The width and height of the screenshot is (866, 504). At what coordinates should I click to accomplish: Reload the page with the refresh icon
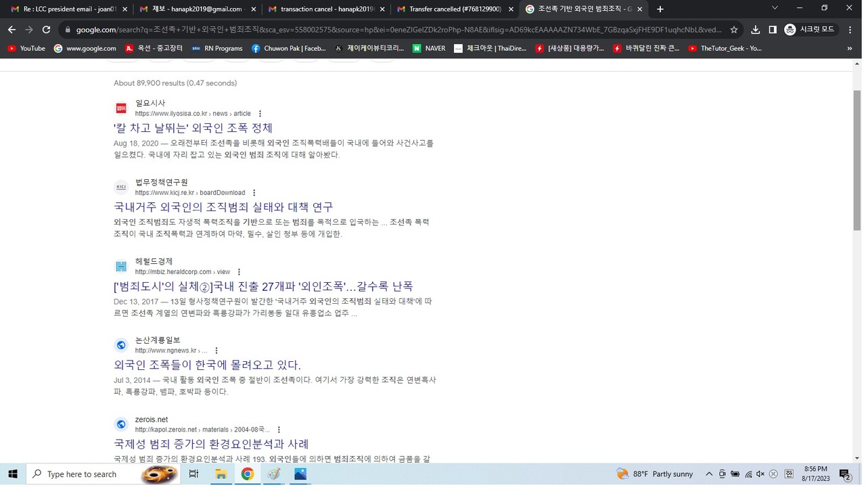pyautogui.click(x=46, y=30)
